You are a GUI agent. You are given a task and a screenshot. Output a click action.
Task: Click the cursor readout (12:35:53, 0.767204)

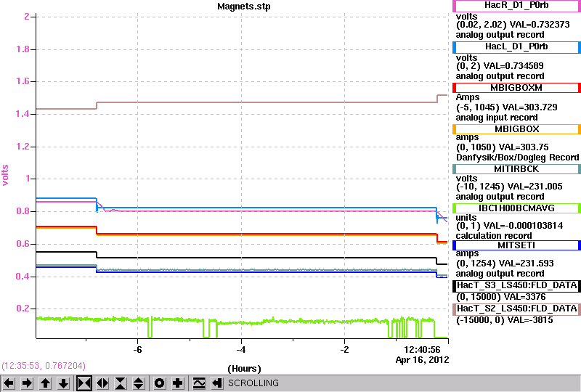pyautogui.click(x=44, y=366)
